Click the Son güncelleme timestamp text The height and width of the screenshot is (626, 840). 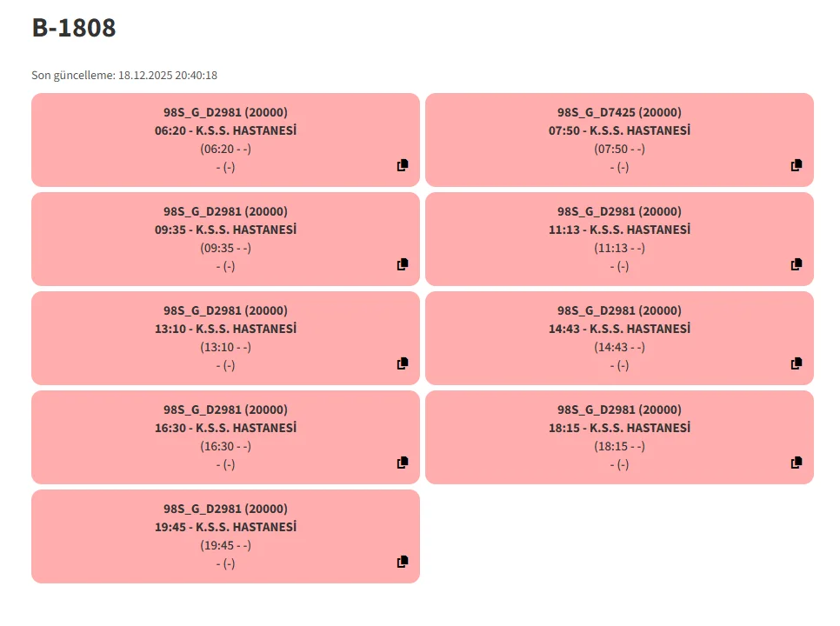[x=124, y=76]
